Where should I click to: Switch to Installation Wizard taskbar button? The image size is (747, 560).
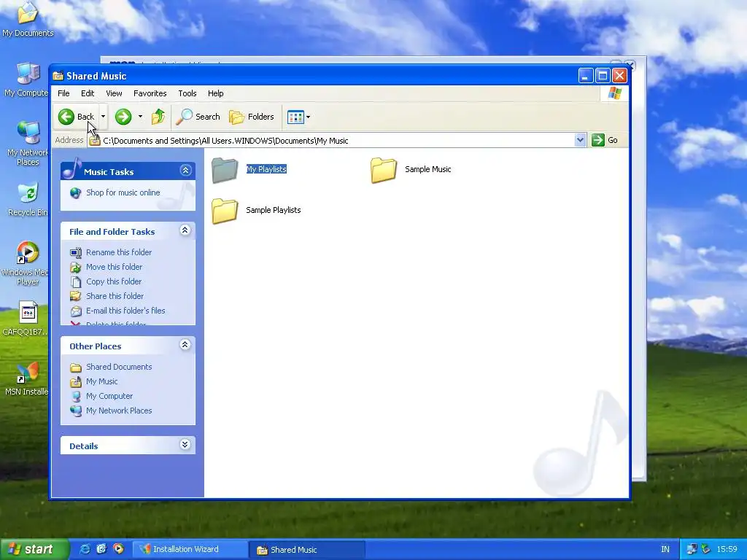tap(189, 549)
